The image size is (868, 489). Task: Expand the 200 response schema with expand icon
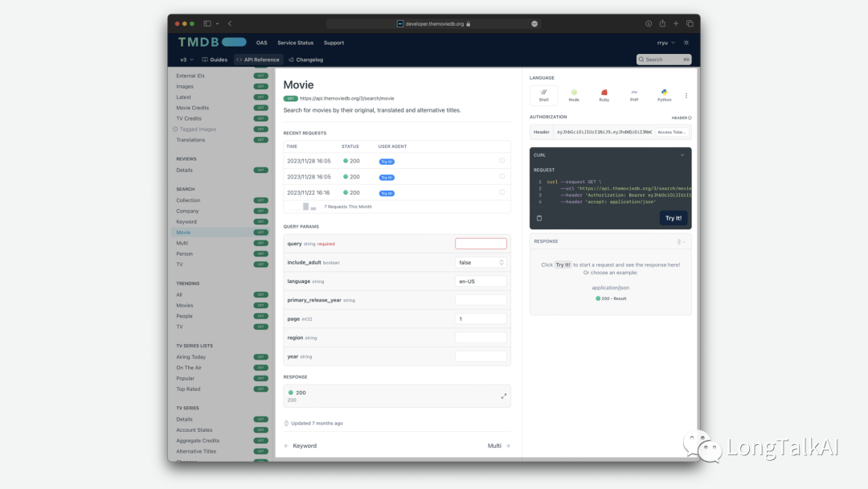[504, 396]
